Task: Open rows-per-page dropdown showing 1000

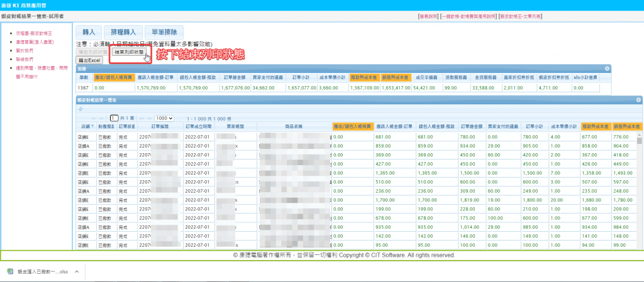Action: click(164, 118)
